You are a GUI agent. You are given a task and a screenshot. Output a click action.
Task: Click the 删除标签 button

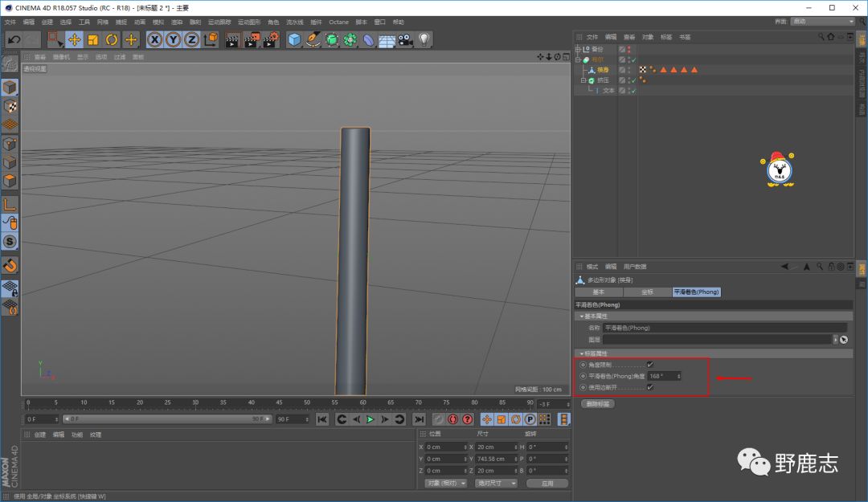click(x=597, y=404)
